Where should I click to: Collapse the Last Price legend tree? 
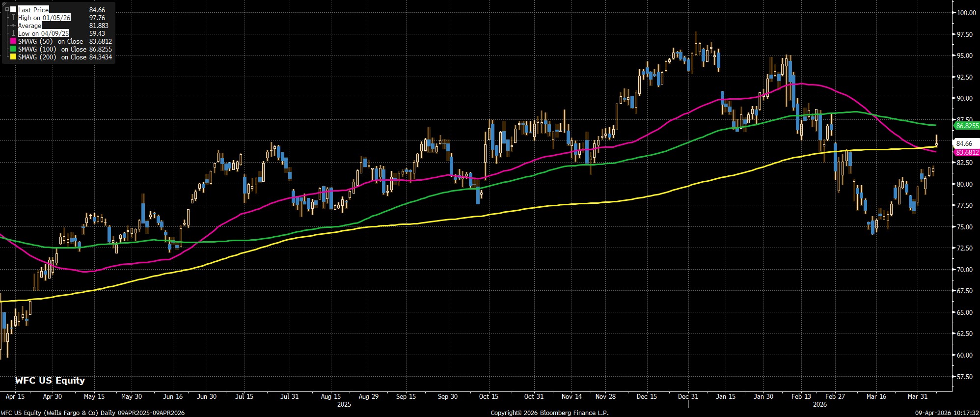coord(6,10)
